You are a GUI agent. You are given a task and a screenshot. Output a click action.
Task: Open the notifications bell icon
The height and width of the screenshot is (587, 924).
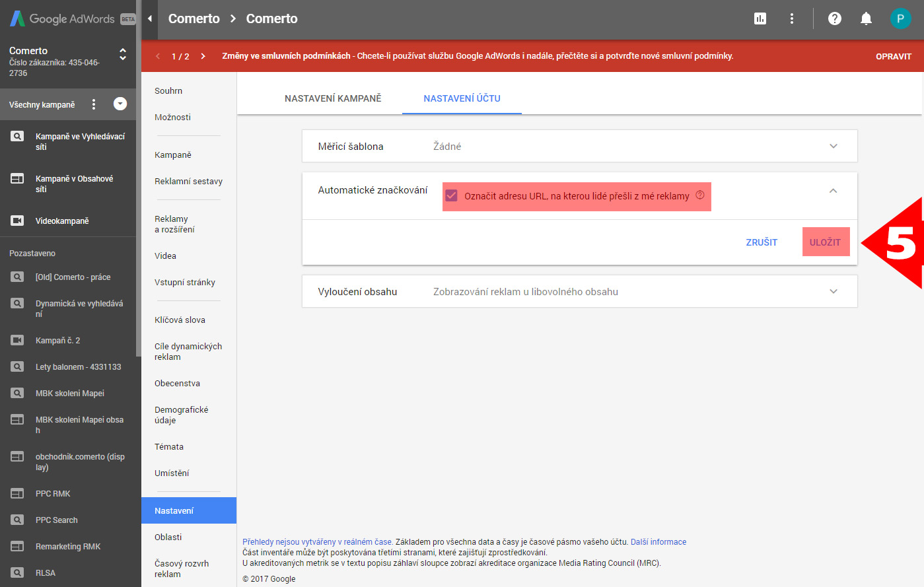tap(866, 18)
